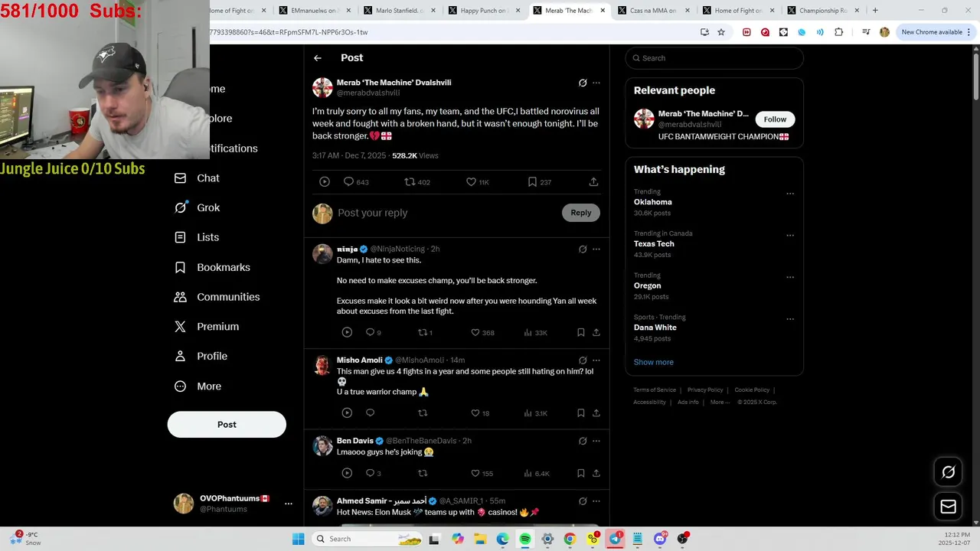Screen dimensions: 980x551
Task: Open Grok icon on Merab's post
Action: click(583, 83)
